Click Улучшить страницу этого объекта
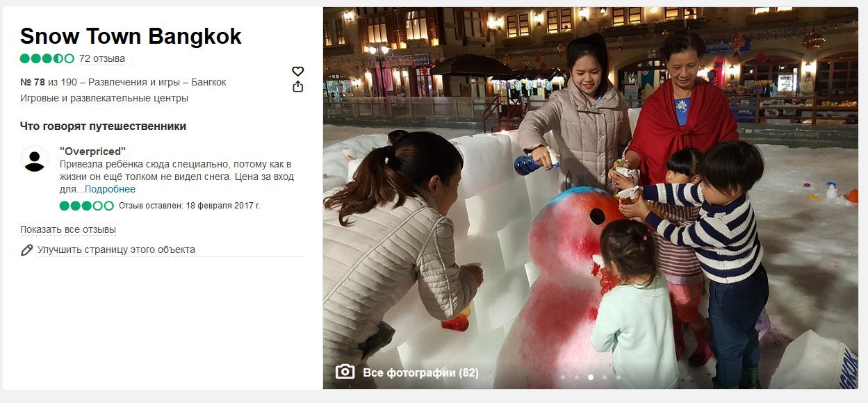Image resolution: width=868 pixels, height=403 pixels. click(116, 249)
